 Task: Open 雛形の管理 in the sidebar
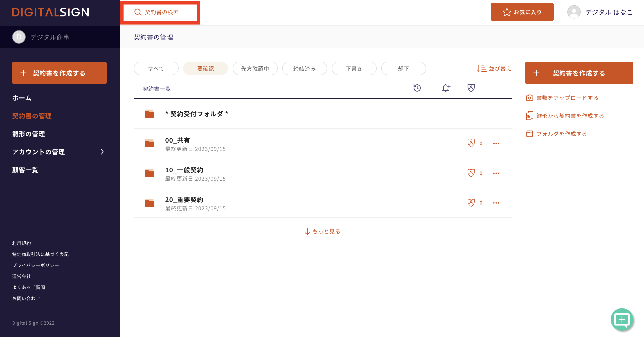click(x=29, y=134)
